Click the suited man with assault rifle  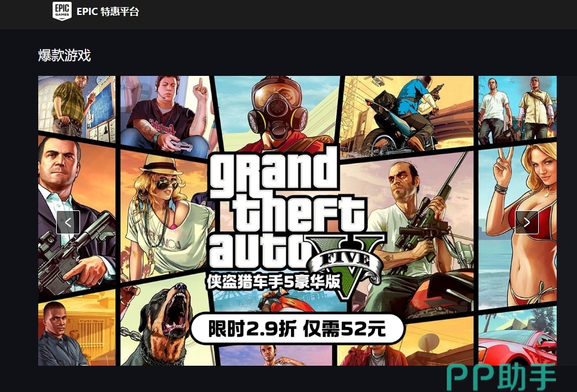pos(76,217)
